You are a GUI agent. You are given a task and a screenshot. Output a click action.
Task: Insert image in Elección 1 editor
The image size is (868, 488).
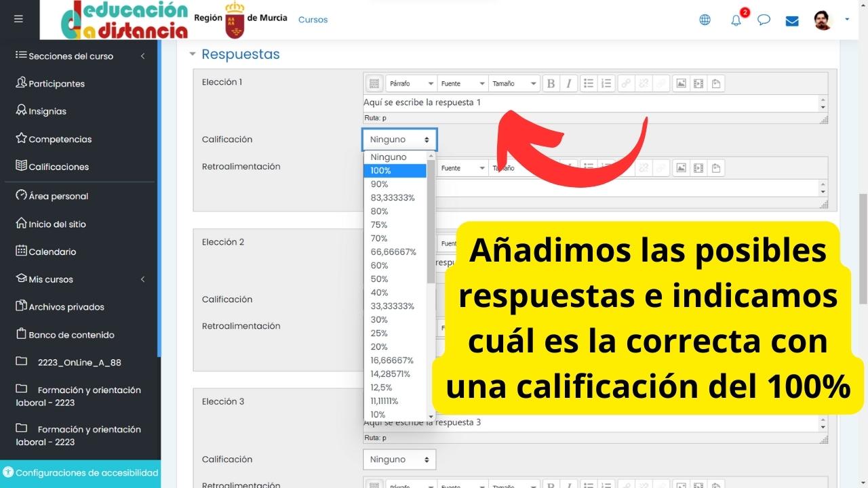[681, 83]
